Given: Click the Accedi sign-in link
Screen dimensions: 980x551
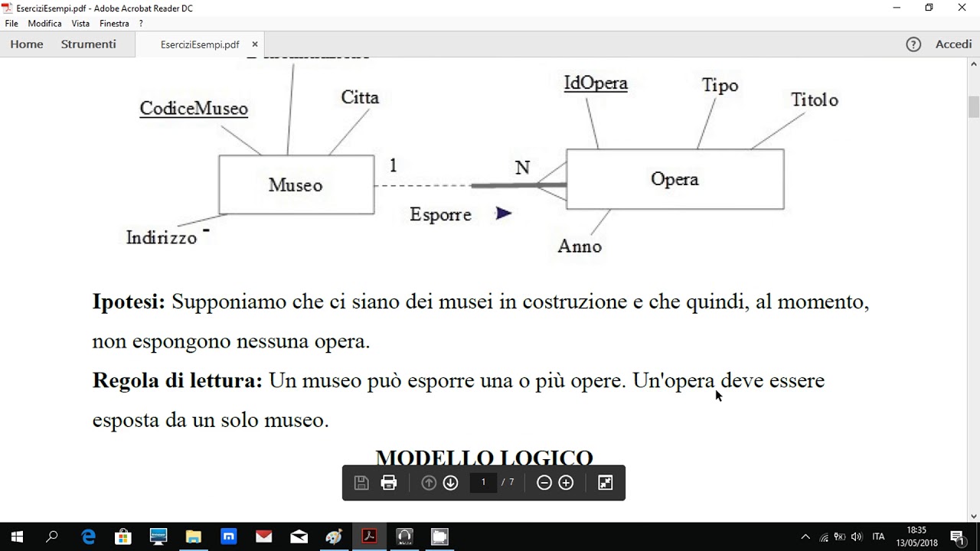Looking at the screenshot, I should coord(953,44).
